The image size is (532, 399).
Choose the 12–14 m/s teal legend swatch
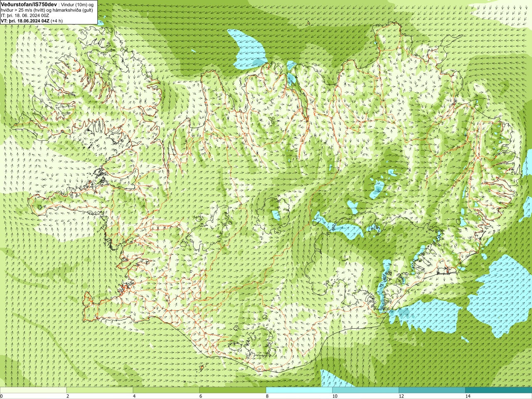[432, 390]
